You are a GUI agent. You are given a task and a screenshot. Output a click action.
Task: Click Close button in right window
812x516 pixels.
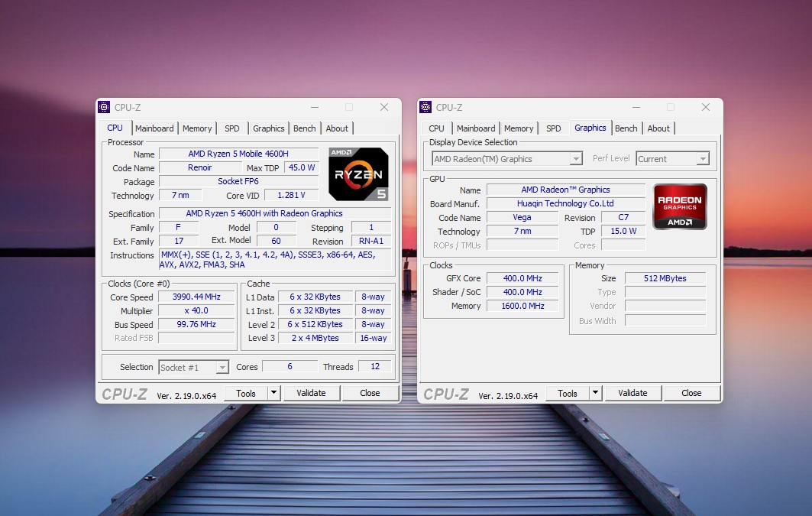click(x=691, y=393)
